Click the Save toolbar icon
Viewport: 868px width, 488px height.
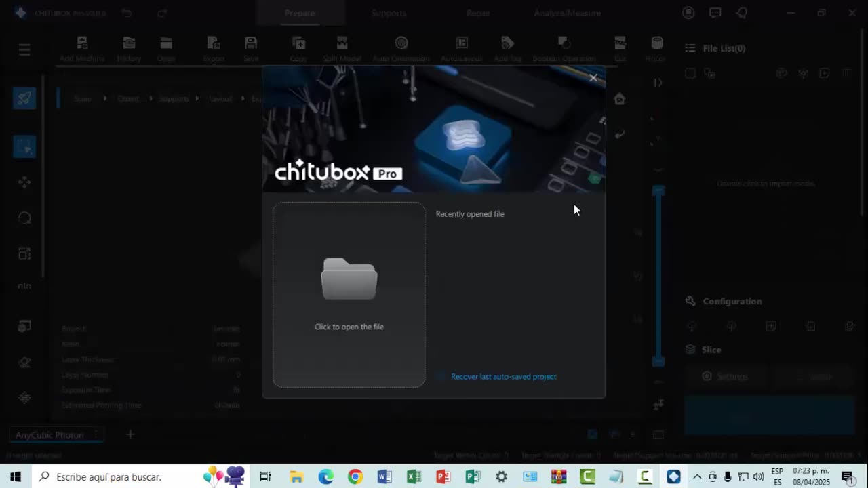pyautogui.click(x=251, y=49)
